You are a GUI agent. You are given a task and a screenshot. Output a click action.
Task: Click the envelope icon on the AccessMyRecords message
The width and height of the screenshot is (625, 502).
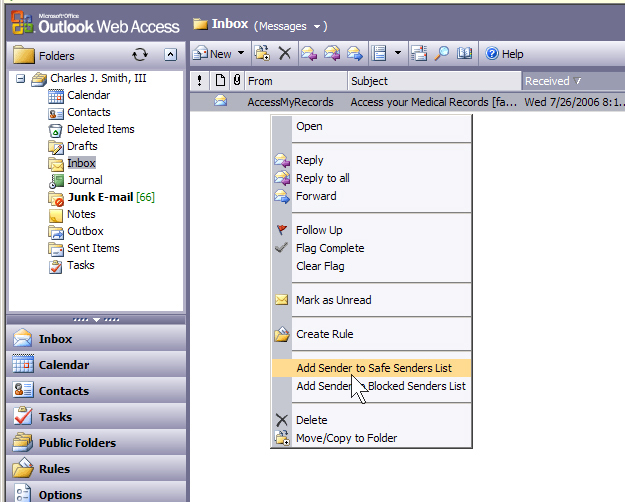pyautogui.click(x=220, y=100)
